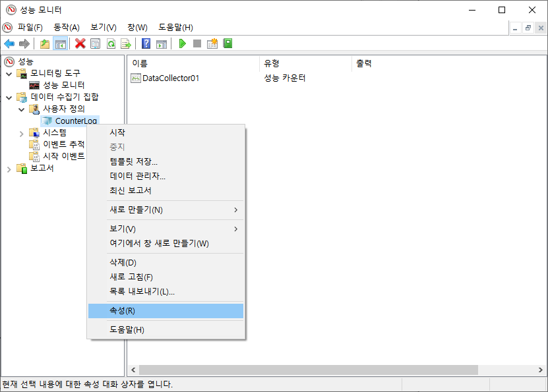
Task: Choose 삭제(D) from context menu
Action: 166,262
